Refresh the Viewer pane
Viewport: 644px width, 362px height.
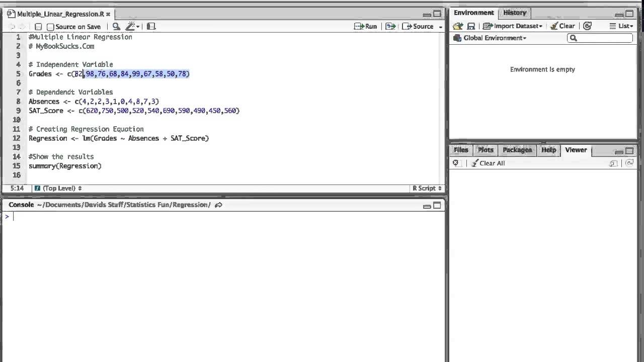(x=629, y=163)
